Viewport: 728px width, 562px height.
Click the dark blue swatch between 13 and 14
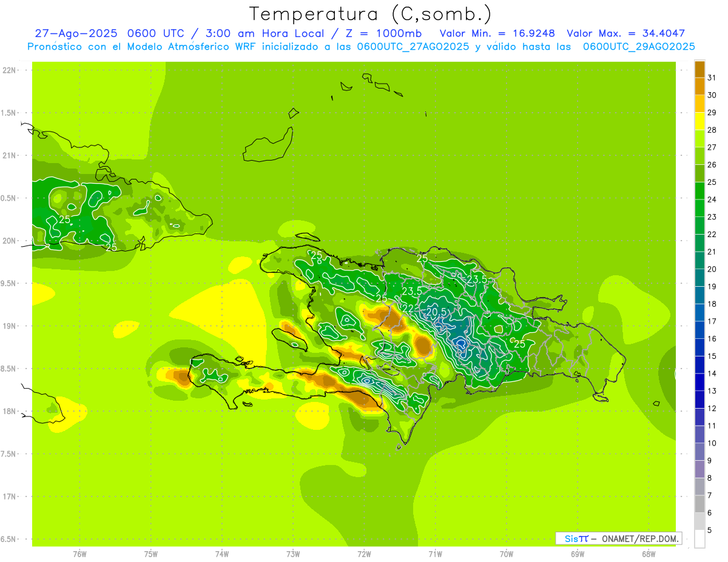(x=699, y=382)
